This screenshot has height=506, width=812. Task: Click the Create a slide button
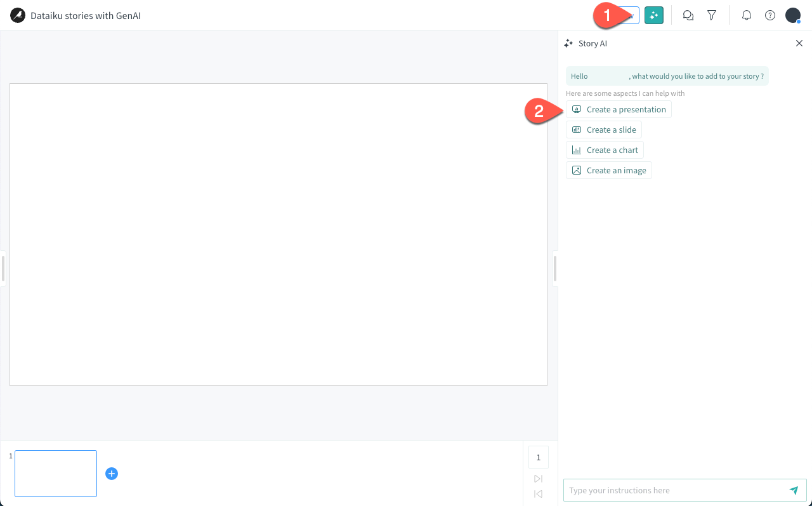pyautogui.click(x=604, y=130)
